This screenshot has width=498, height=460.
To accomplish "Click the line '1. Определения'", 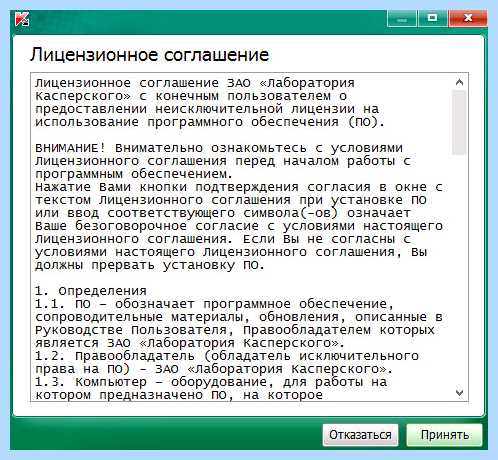I will (x=91, y=291).
